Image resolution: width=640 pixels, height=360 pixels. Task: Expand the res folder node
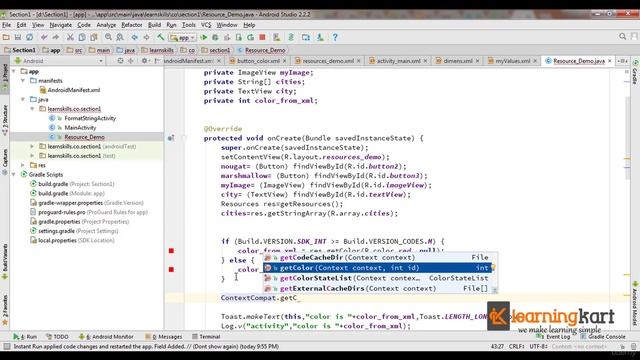coord(23,165)
